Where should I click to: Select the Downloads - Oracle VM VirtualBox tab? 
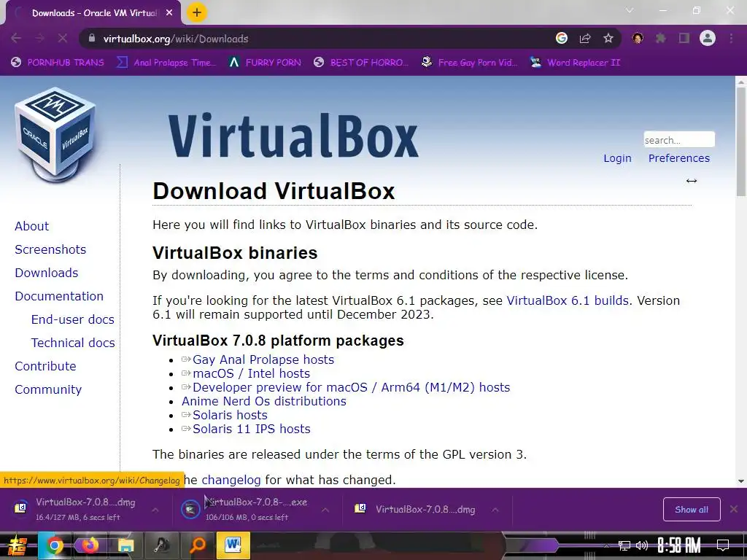(93, 13)
